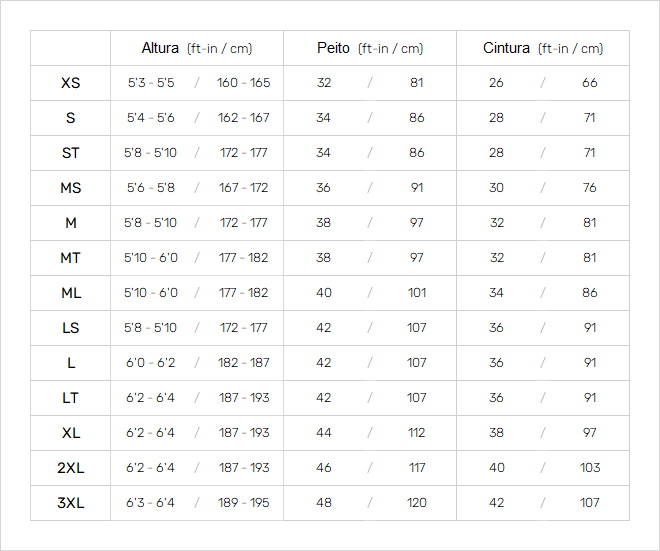The width and height of the screenshot is (660, 551).
Task: Click waist value 66 in XS row
Action: point(590,83)
